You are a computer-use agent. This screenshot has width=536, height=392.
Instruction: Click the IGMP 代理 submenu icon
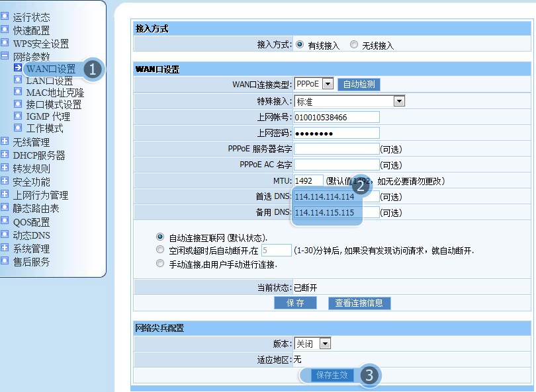[19, 117]
